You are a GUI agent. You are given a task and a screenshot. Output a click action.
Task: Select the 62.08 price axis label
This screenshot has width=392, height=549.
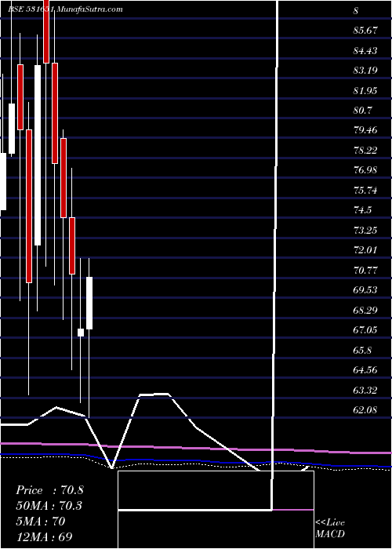365,409
